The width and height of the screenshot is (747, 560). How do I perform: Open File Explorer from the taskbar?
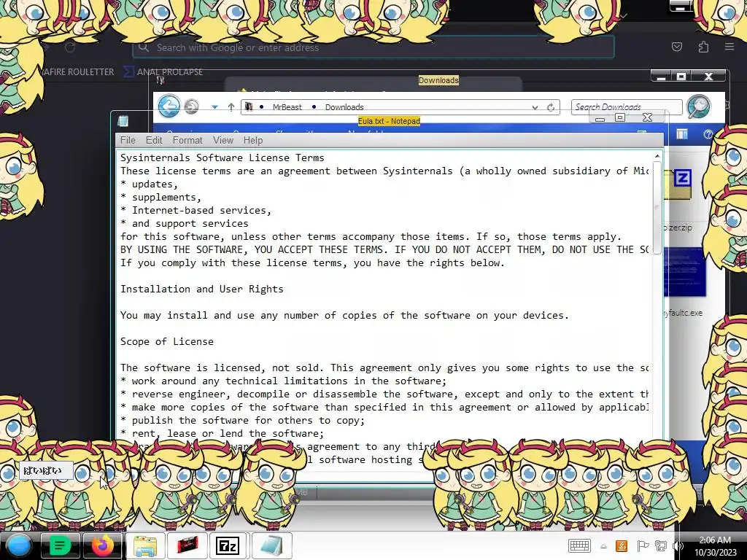click(x=145, y=545)
